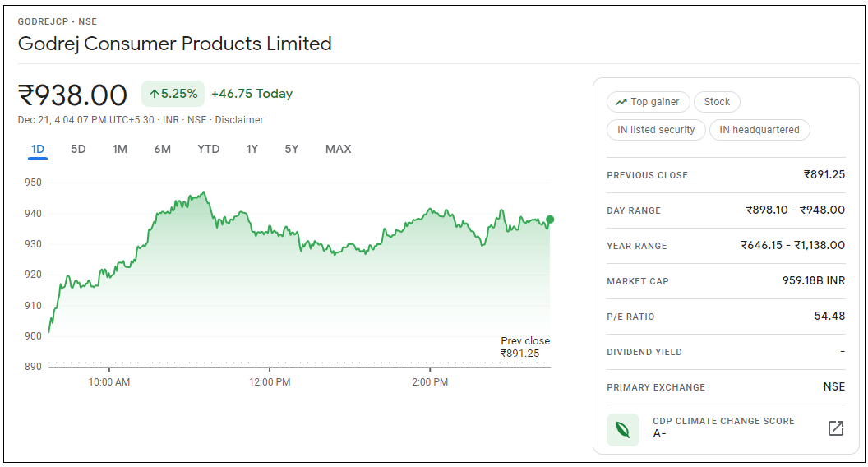
Task: Click the A- climate score value
Action: [x=658, y=434]
